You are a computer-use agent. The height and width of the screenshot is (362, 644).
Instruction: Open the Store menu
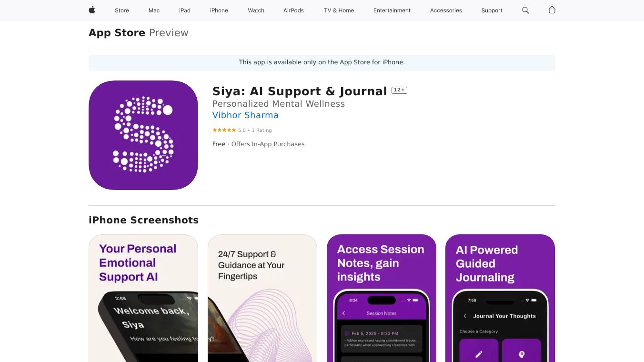(122, 10)
